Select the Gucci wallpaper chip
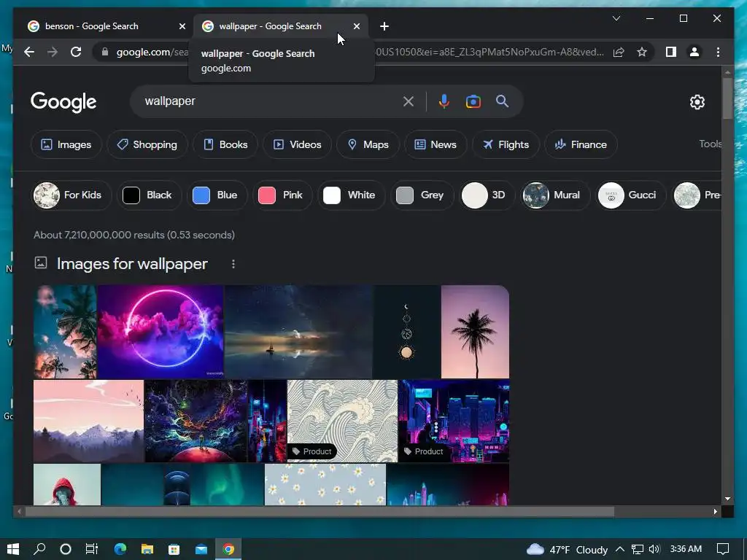Image resolution: width=747 pixels, height=560 pixels. tap(631, 195)
